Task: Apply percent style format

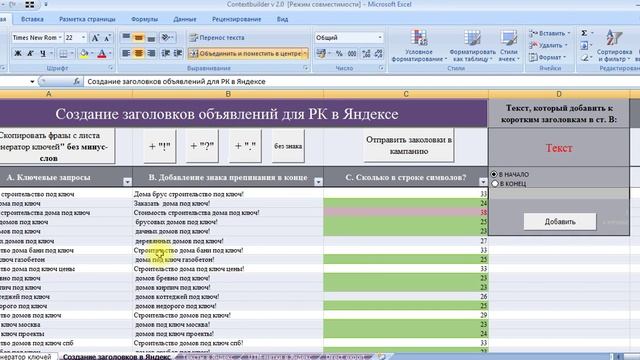Action: 339,53
